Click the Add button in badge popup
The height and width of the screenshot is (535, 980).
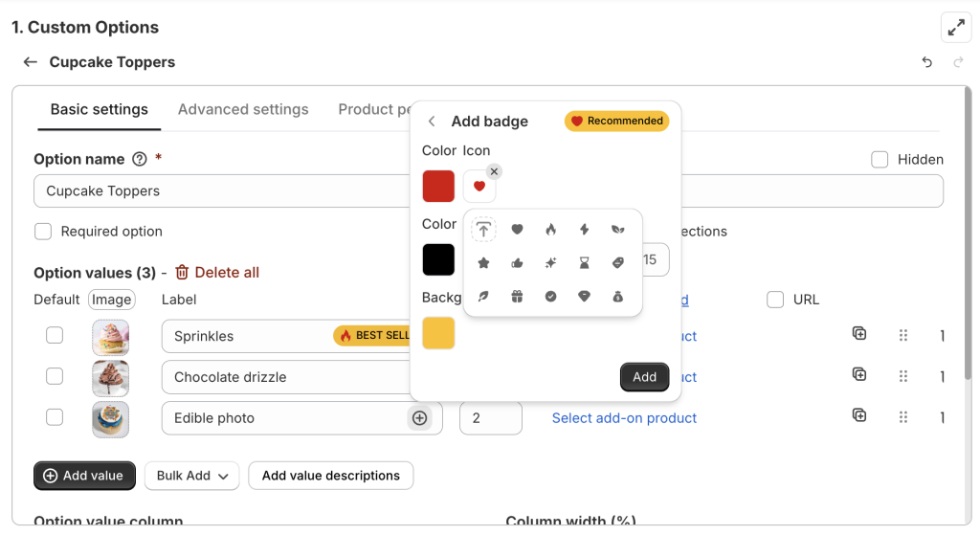[644, 377]
